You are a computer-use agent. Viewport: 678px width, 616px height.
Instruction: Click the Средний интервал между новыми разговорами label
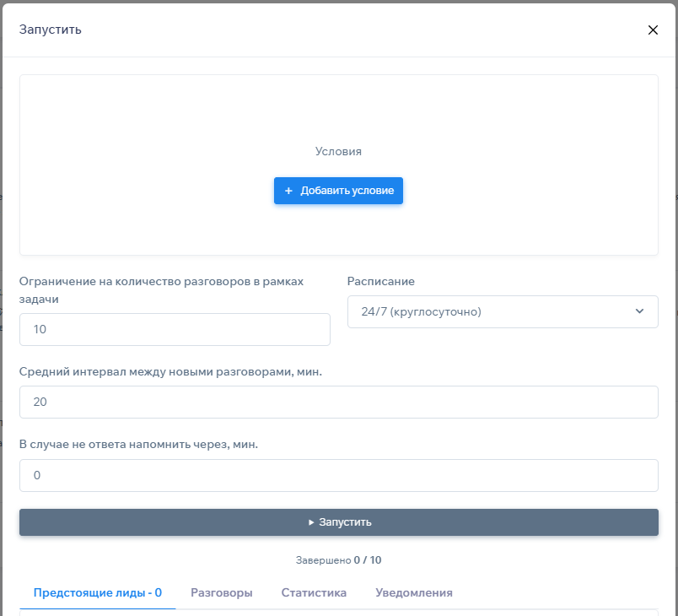point(171,371)
